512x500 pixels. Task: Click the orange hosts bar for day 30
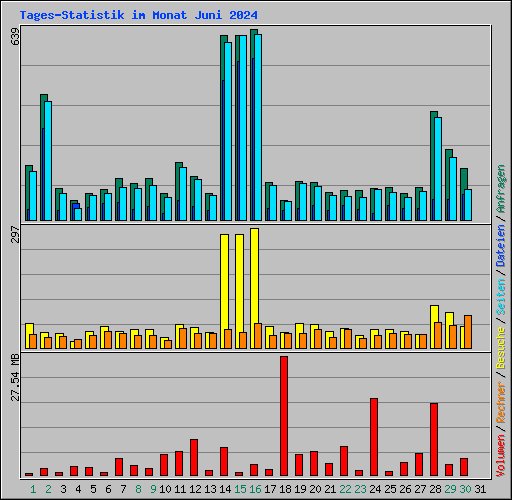(x=468, y=332)
